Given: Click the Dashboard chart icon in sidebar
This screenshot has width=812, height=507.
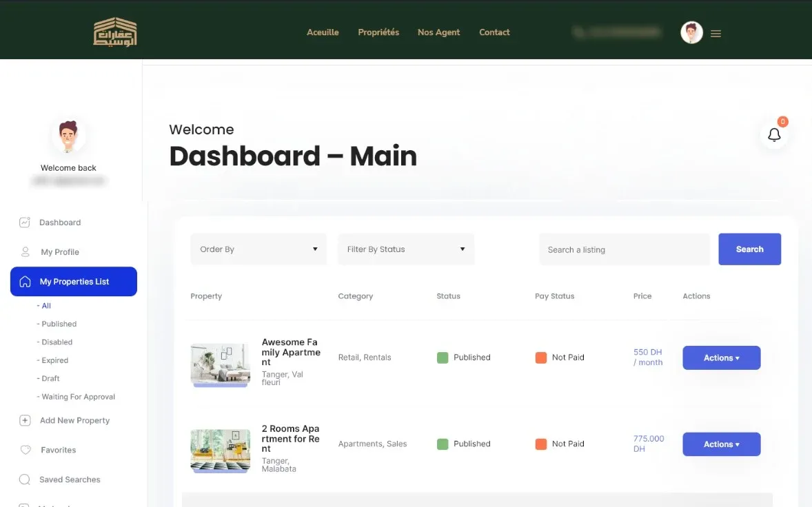Looking at the screenshot, I should [x=24, y=223].
